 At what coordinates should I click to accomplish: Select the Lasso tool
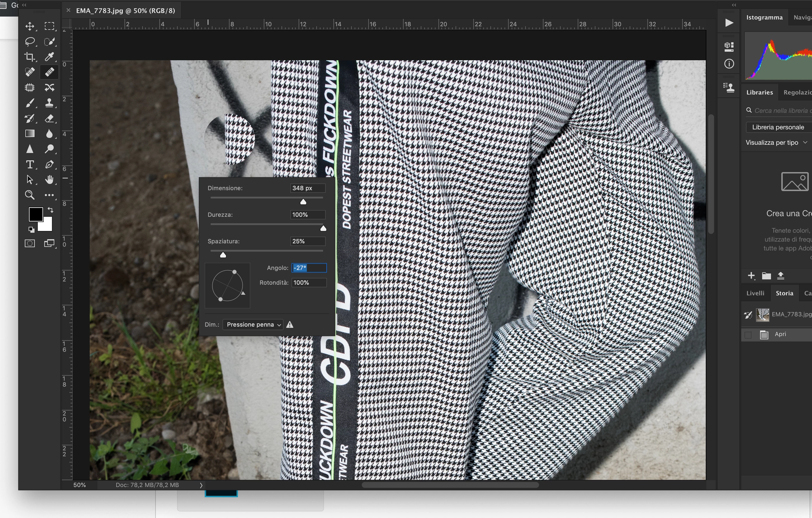[x=30, y=42]
